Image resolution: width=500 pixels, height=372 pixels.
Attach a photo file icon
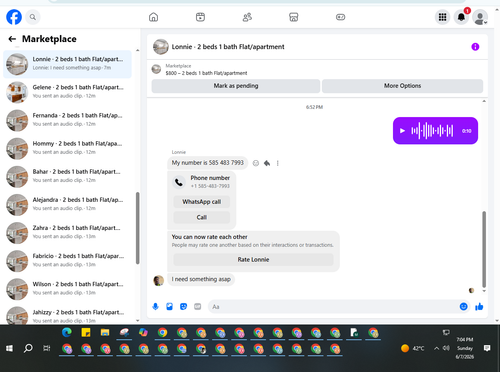[x=169, y=306]
